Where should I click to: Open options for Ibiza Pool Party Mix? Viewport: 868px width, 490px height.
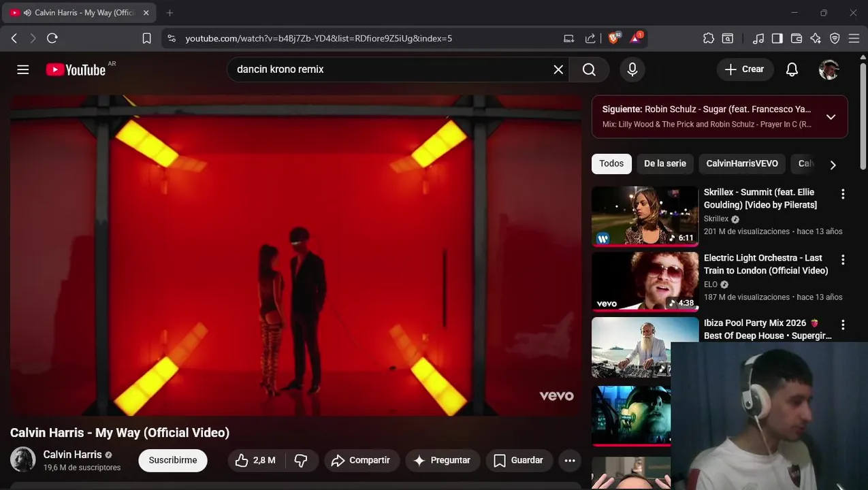tap(843, 325)
